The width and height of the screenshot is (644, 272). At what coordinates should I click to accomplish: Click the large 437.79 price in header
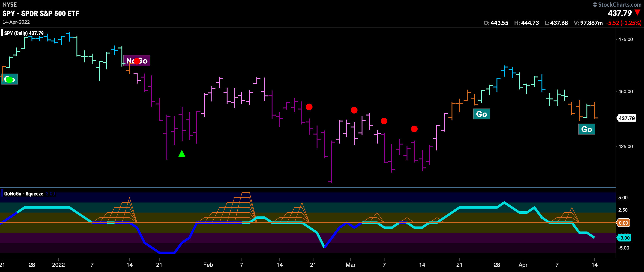point(620,13)
